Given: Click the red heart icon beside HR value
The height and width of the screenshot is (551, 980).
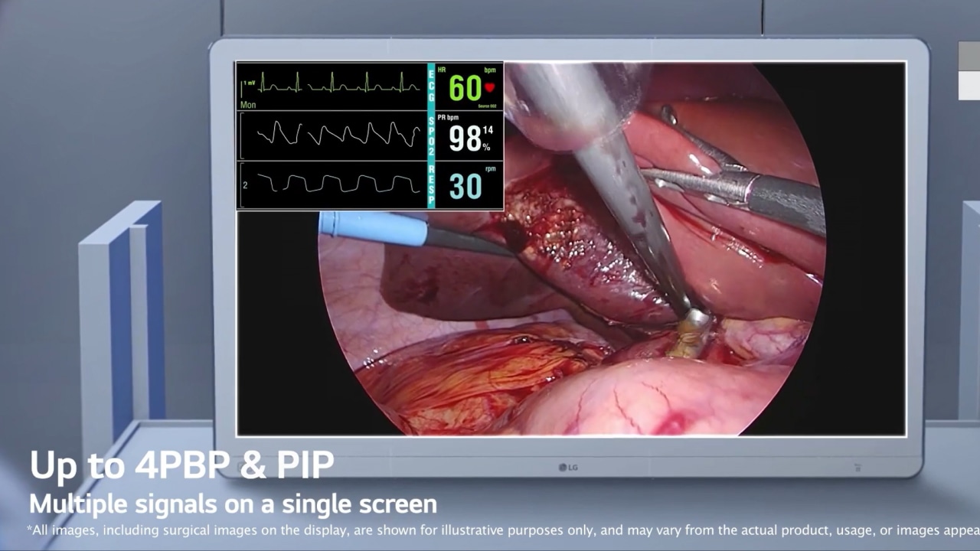Looking at the screenshot, I should point(488,88).
